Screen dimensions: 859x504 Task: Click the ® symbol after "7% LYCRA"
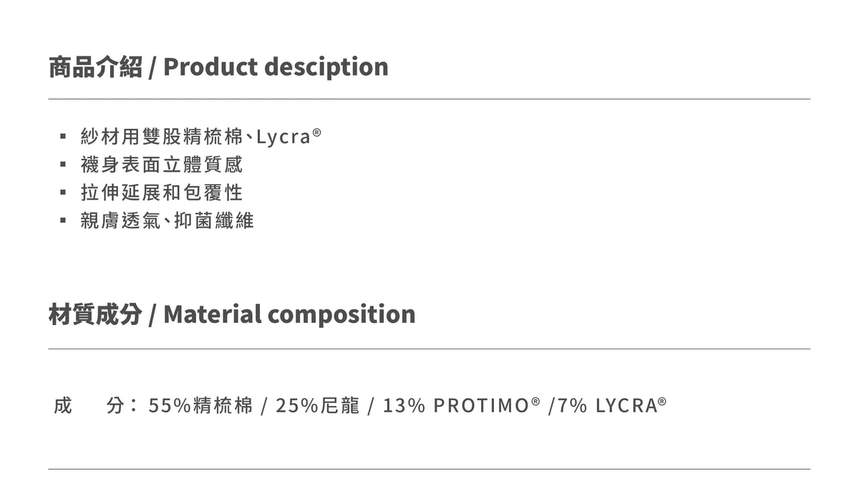point(662,401)
